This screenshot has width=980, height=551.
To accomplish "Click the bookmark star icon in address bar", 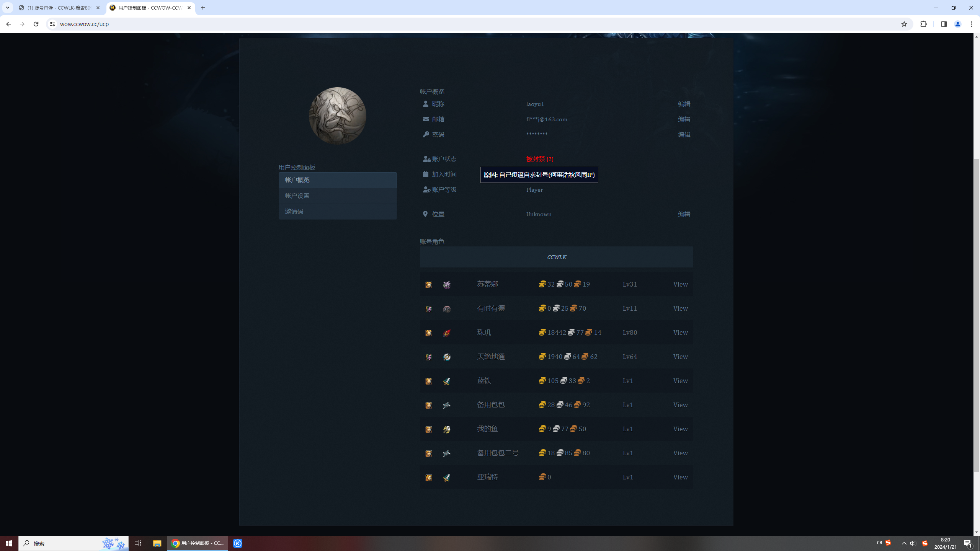I will [904, 24].
